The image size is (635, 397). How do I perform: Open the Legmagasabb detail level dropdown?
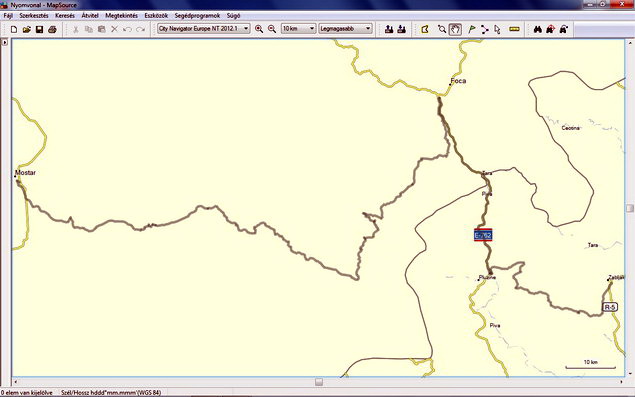pos(345,28)
